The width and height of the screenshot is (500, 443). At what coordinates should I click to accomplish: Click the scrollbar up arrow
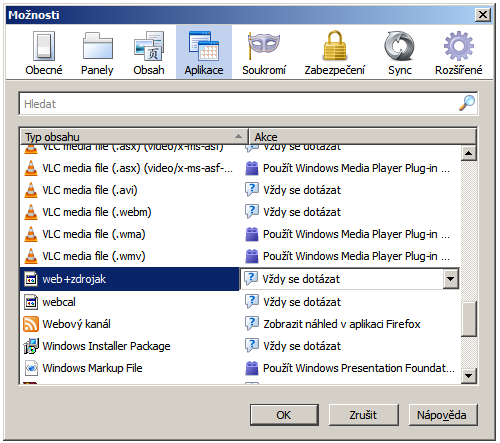469,153
